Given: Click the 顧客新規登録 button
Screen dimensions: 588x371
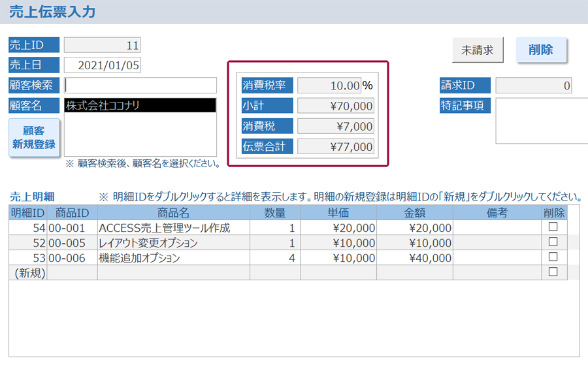Looking at the screenshot, I should tap(34, 137).
